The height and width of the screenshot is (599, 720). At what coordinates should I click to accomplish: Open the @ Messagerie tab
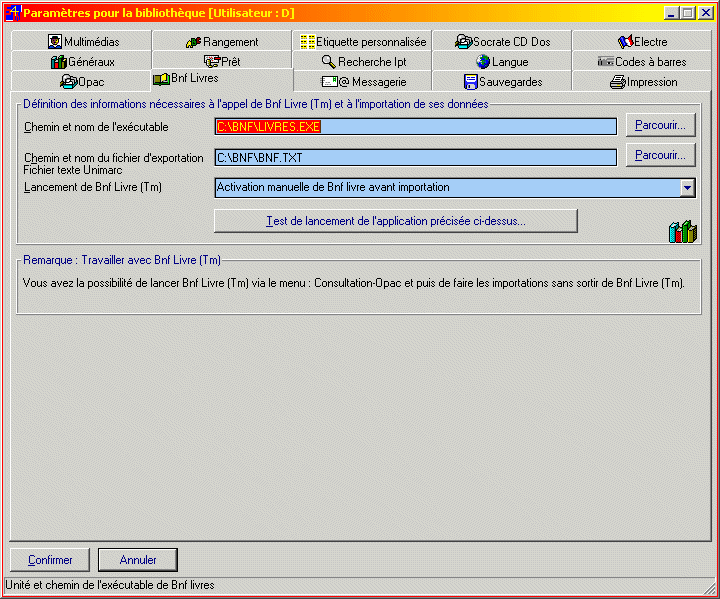click(363, 82)
